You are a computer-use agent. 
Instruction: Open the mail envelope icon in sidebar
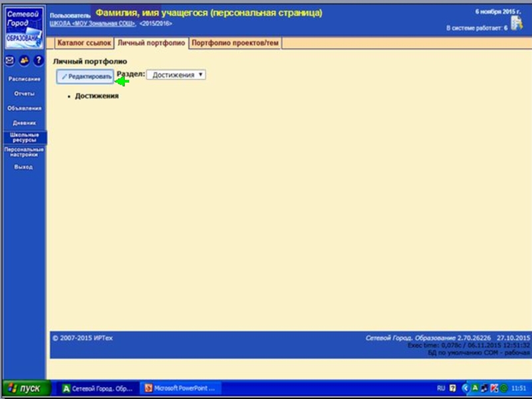pos(9,61)
